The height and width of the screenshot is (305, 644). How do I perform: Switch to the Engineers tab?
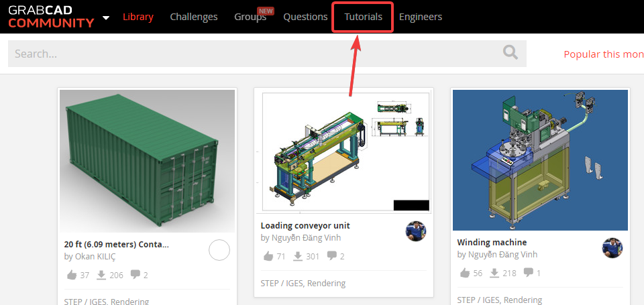(x=421, y=17)
